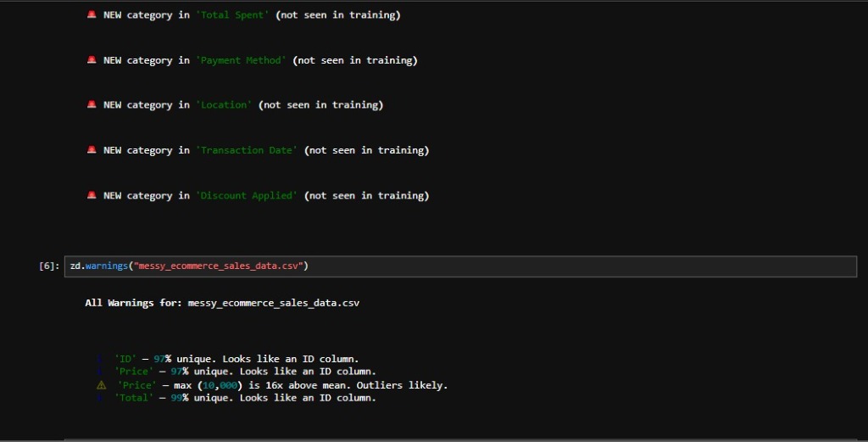Click the 'warnings' method name in code
The image size is (868, 442).
click(106, 266)
